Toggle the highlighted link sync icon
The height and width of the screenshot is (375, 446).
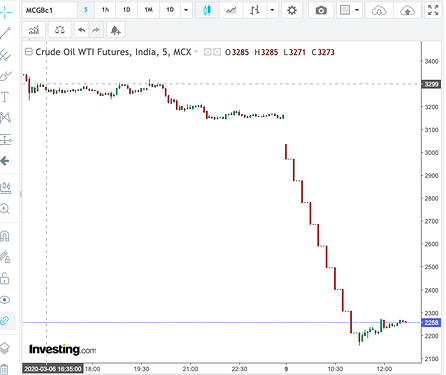[5, 321]
